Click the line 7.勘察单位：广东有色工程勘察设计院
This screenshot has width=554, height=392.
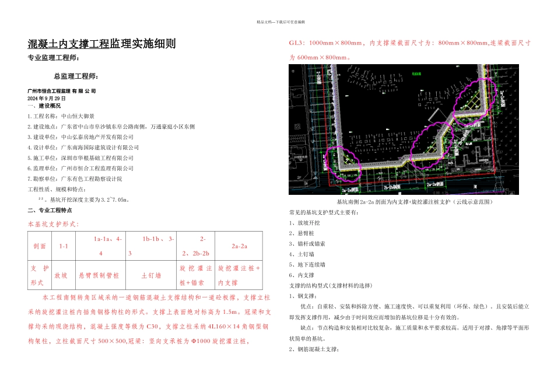75,179
